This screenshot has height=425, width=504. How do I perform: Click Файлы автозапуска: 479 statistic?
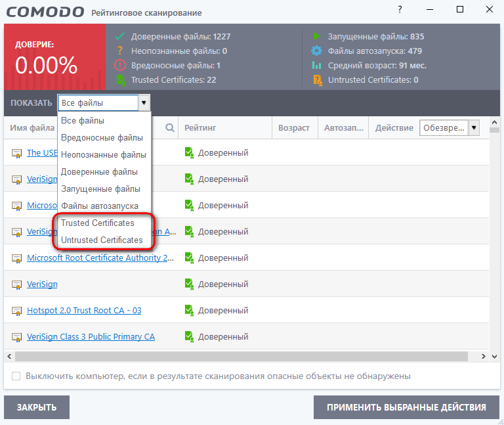point(375,51)
